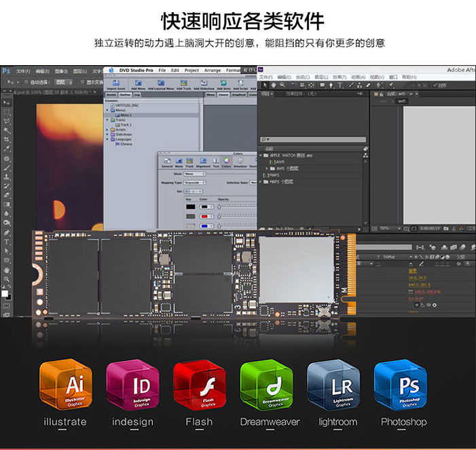
Task: Switch to the Viewer tab in DVD Studio Pro
Action: 223,95
